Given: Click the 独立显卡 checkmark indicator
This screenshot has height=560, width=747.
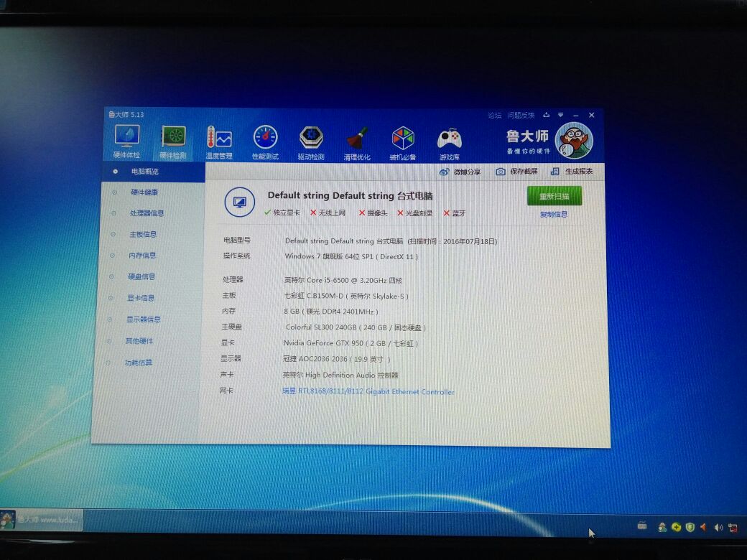Looking at the screenshot, I should [x=282, y=213].
